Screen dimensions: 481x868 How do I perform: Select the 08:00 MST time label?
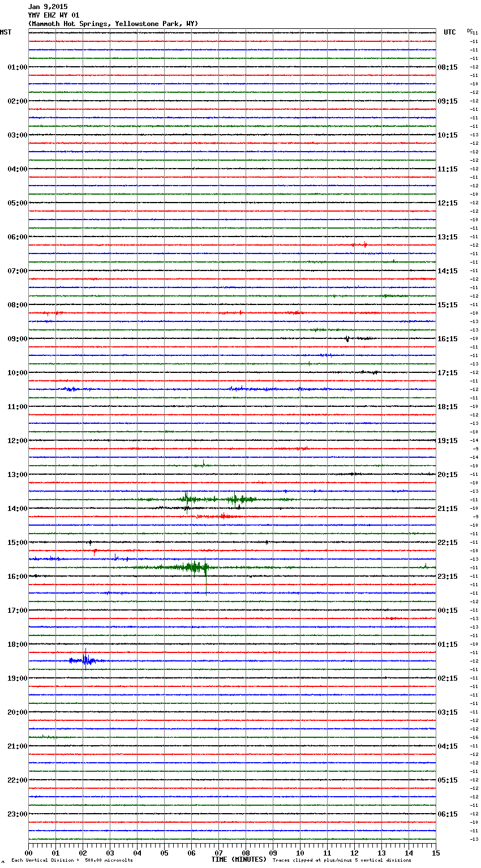pyautogui.click(x=18, y=305)
